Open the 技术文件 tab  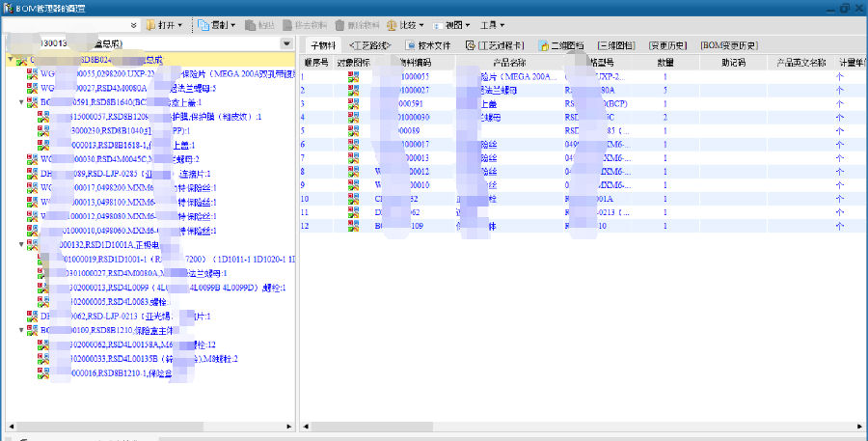[428, 45]
